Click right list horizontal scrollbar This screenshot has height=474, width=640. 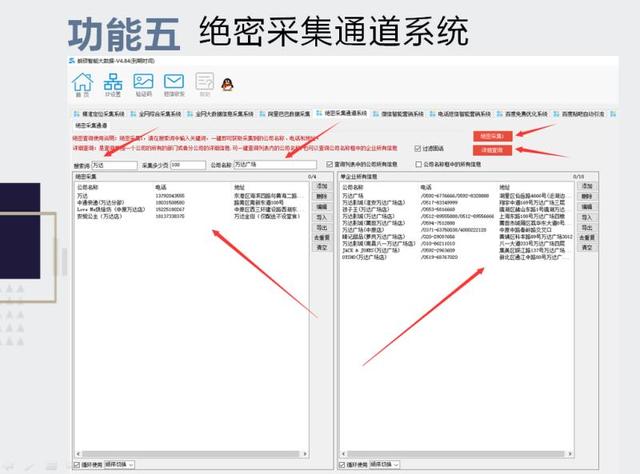456,454
